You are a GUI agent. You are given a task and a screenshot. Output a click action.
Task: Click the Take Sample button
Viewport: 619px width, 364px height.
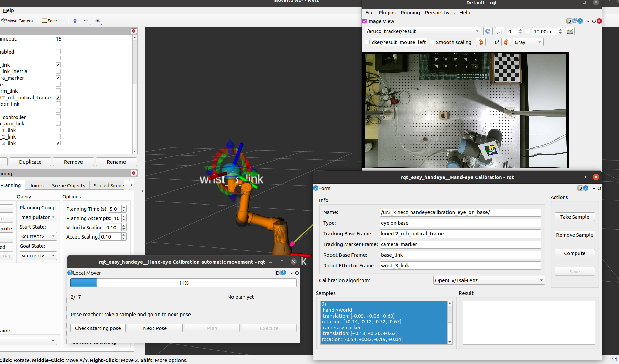(575, 217)
